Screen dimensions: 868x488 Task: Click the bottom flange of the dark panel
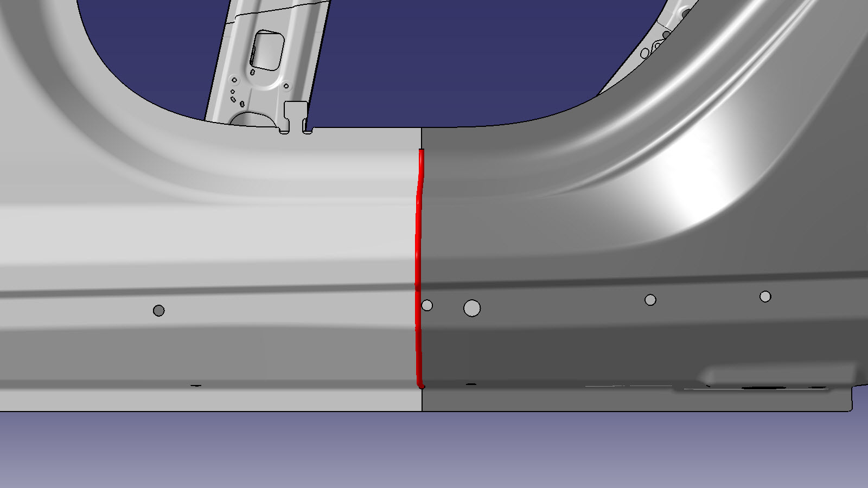(597, 400)
